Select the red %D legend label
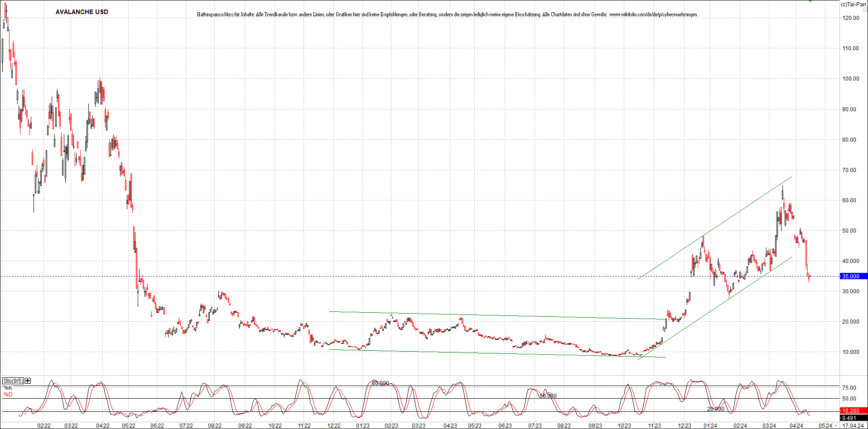This screenshot has height=429, width=868. (x=8, y=395)
